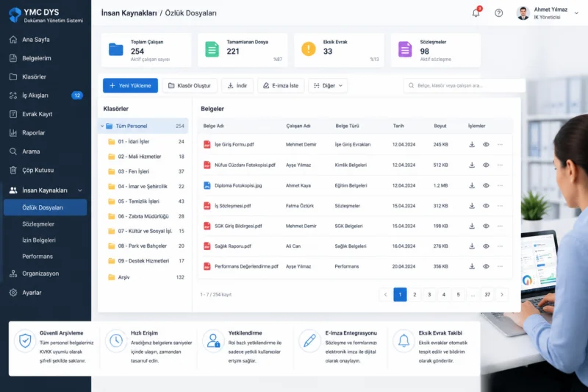Click Klasör Oluştur button
This screenshot has height=392, width=588.
190,85
